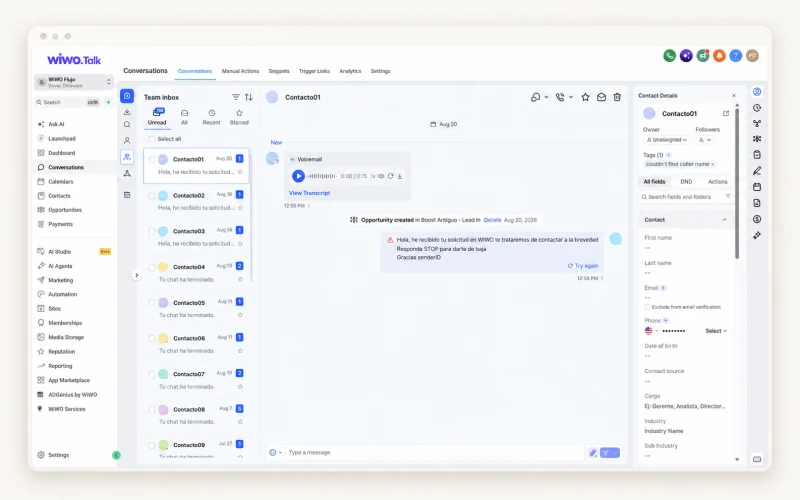Screen dimensions: 800x500
Task: Show Starred conversations tab
Action: point(239,117)
